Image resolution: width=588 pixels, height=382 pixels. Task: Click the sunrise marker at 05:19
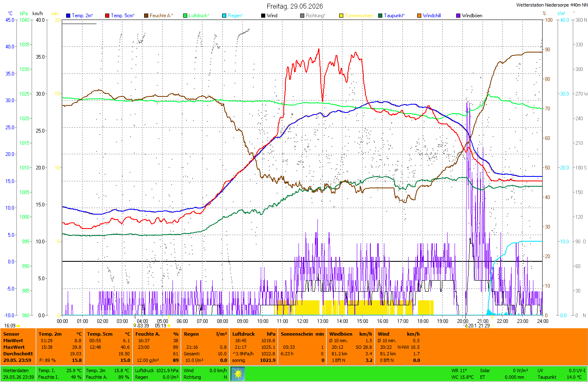coord(169,326)
